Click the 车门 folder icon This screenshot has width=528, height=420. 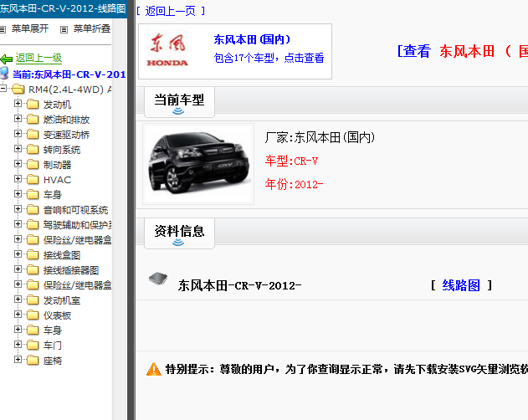pyautogui.click(x=33, y=346)
